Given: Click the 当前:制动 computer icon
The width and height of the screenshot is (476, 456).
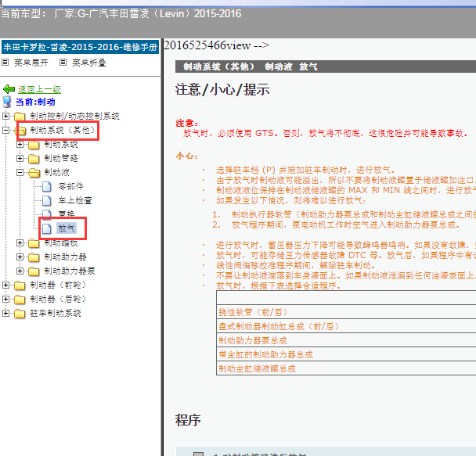Looking at the screenshot, I should tap(7, 102).
